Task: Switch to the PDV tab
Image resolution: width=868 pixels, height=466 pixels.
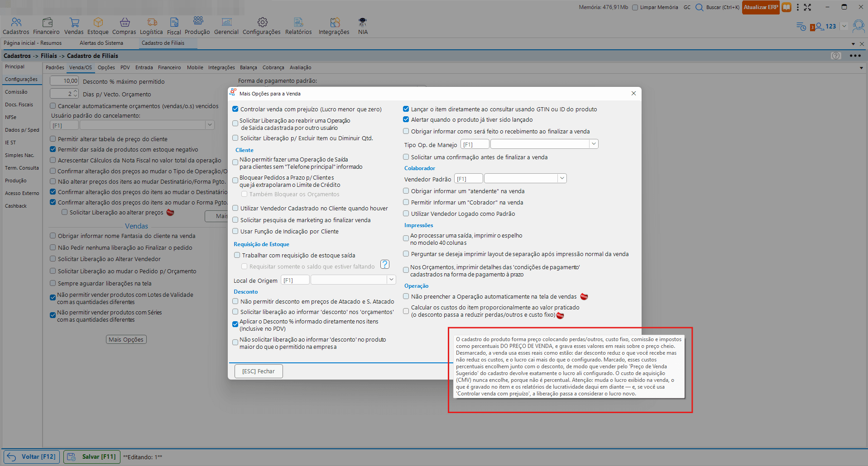Action: 125,67
